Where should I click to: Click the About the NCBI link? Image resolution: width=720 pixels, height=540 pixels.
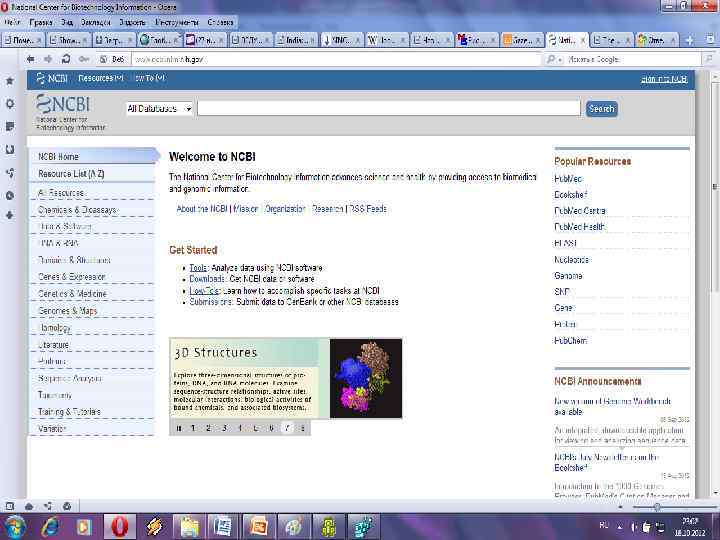point(202,209)
